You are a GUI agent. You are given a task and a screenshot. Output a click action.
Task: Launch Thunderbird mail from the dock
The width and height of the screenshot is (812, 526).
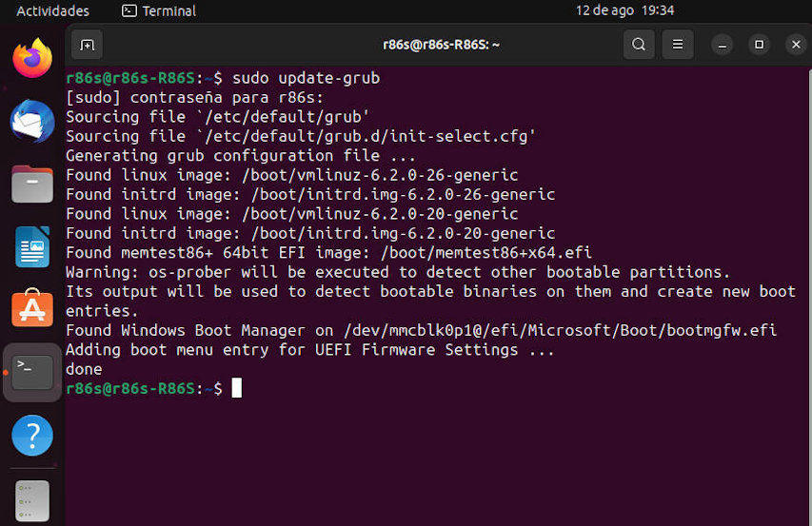(32, 122)
